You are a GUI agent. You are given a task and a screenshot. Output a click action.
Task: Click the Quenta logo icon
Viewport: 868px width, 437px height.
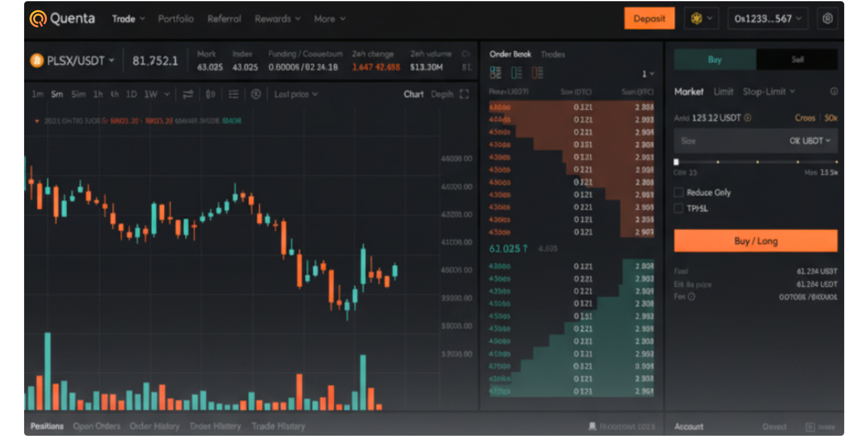[x=38, y=18]
